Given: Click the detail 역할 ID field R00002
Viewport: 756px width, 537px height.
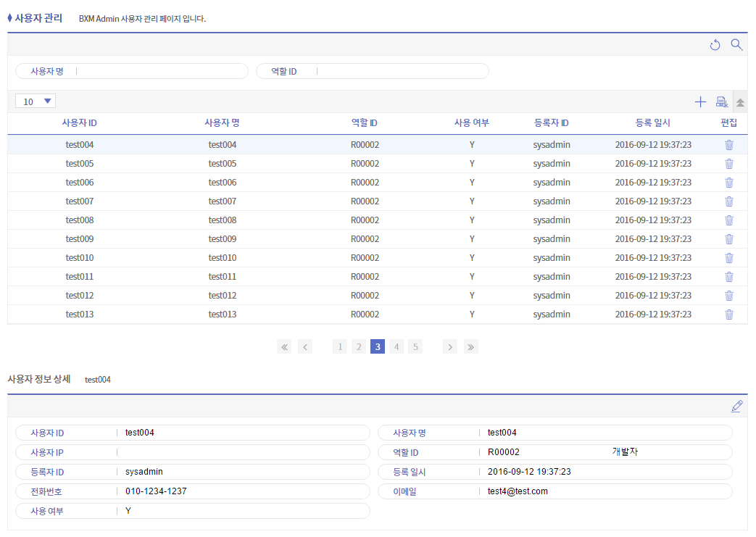Looking at the screenshot, I should [x=555, y=452].
